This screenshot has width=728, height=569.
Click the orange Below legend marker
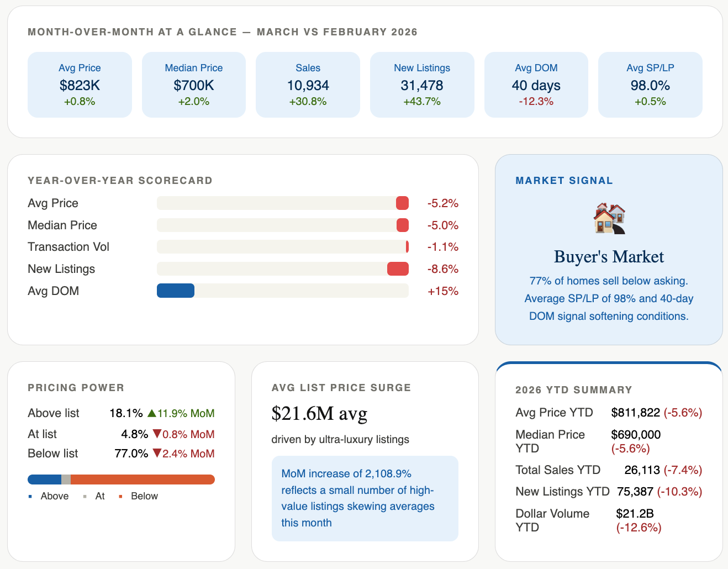click(x=120, y=497)
